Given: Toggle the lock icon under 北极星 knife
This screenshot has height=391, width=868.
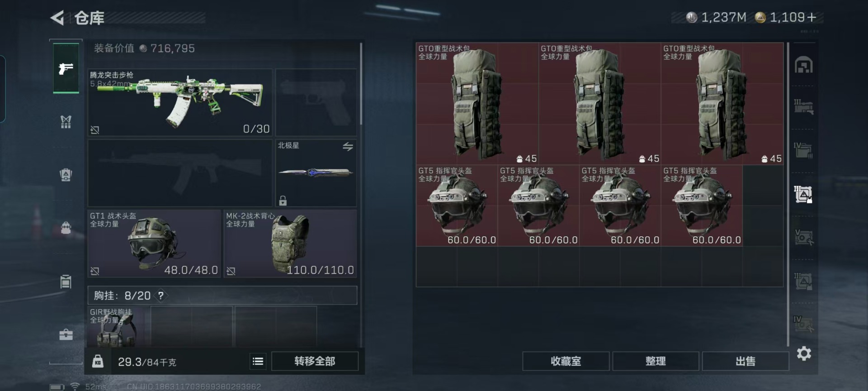Looking at the screenshot, I should click(283, 200).
